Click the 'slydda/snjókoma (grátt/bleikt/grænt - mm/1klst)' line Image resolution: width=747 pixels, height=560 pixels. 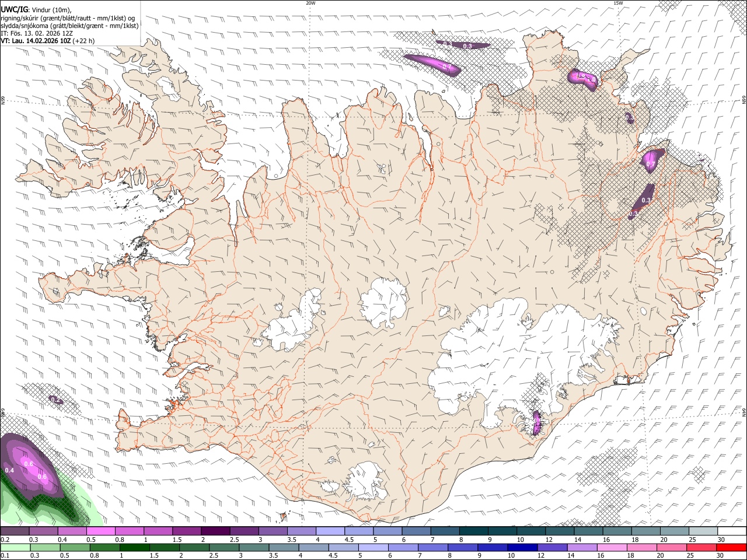pyautogui.click(x=69, y=26)
